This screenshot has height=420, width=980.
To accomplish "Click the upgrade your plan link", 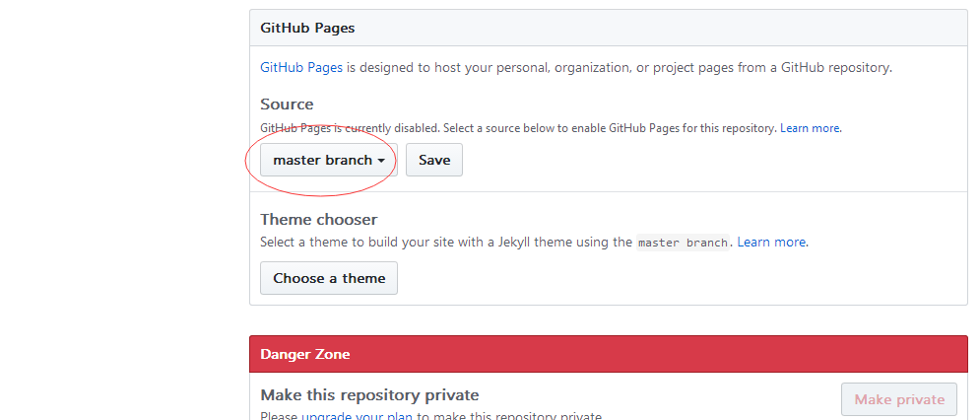I will pyautogui.click(x=358, y=416).
